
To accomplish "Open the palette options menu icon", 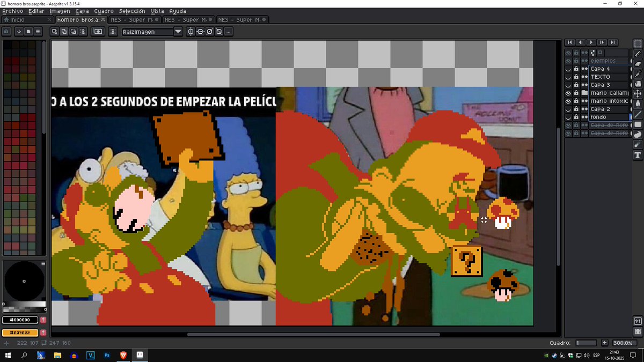I will click(38, 32).
